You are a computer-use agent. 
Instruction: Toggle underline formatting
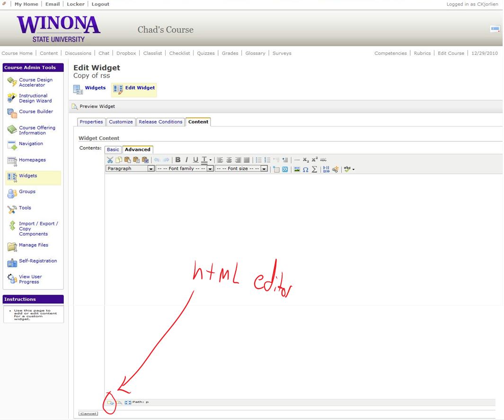195,160
